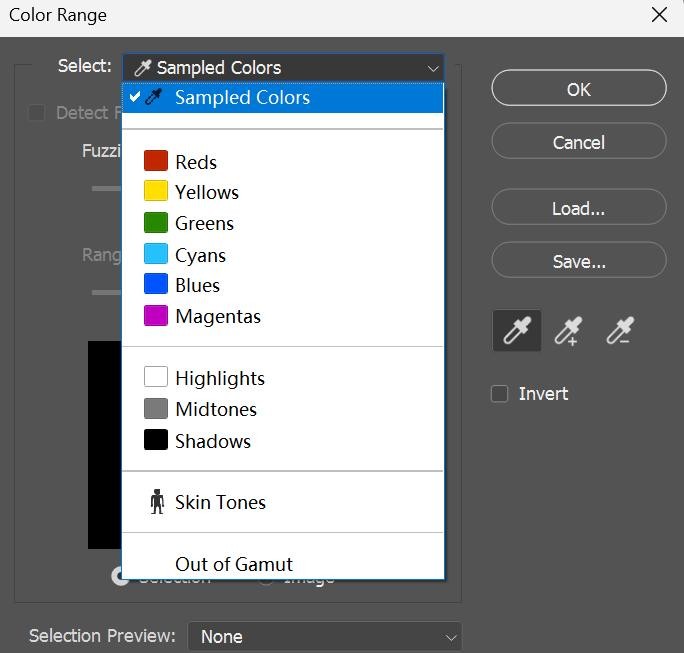Toggle the Detect Faces checkbox

point(37,113)
